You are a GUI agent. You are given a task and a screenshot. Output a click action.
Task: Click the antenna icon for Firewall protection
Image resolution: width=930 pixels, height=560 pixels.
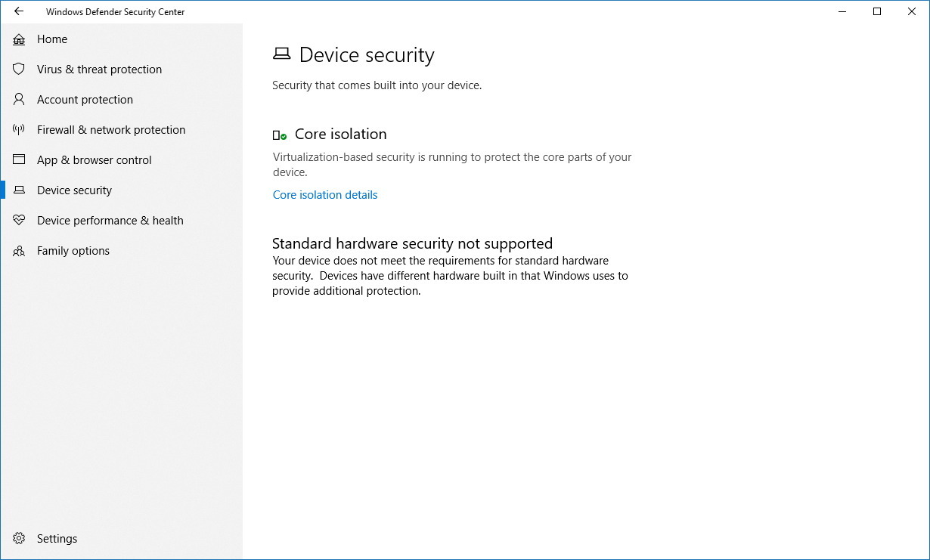pos(19,130)
